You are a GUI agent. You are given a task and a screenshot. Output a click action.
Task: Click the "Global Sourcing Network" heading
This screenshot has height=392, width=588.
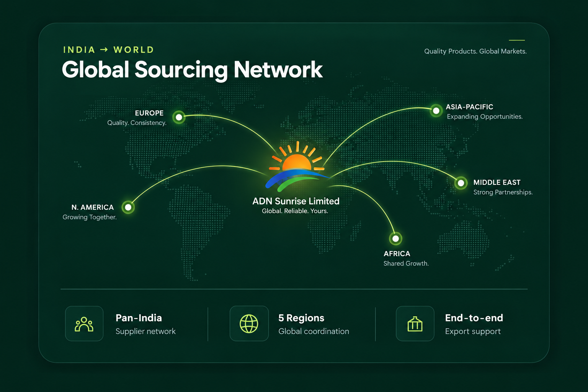pos(192,70)
